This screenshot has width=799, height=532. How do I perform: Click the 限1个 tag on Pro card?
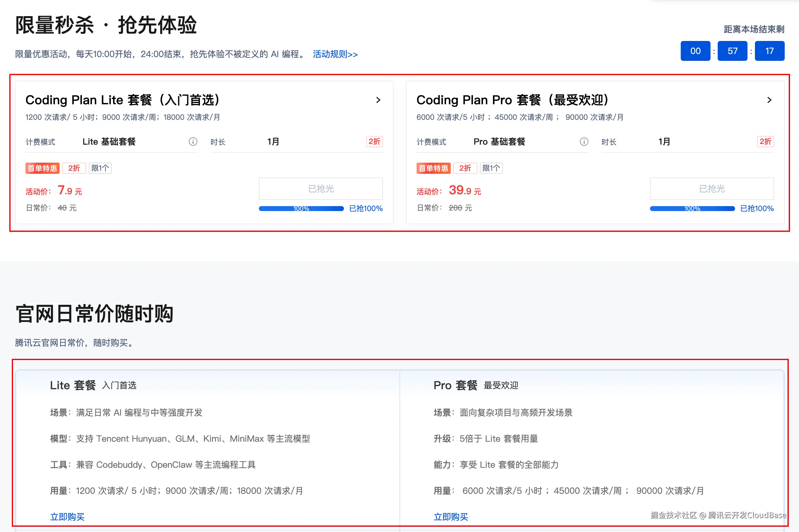pos(491,168)
